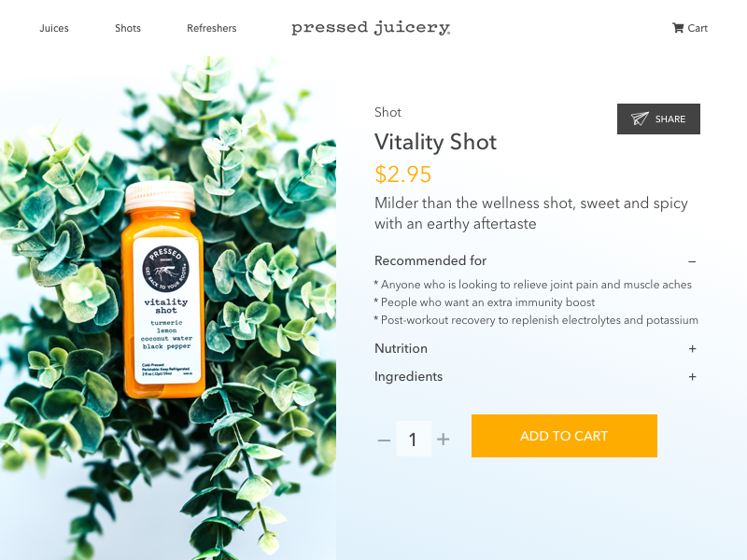Decrease quantity with minus icon

(x=384, y=440)
